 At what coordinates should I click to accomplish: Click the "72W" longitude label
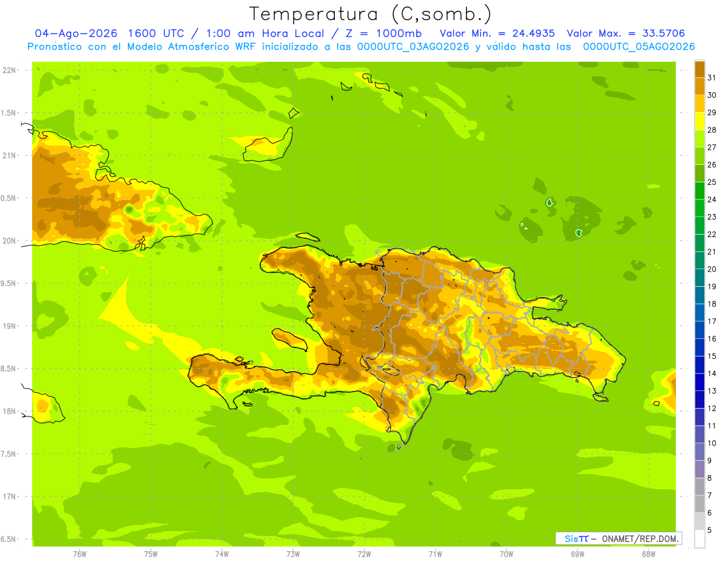[x=364, y=554]
